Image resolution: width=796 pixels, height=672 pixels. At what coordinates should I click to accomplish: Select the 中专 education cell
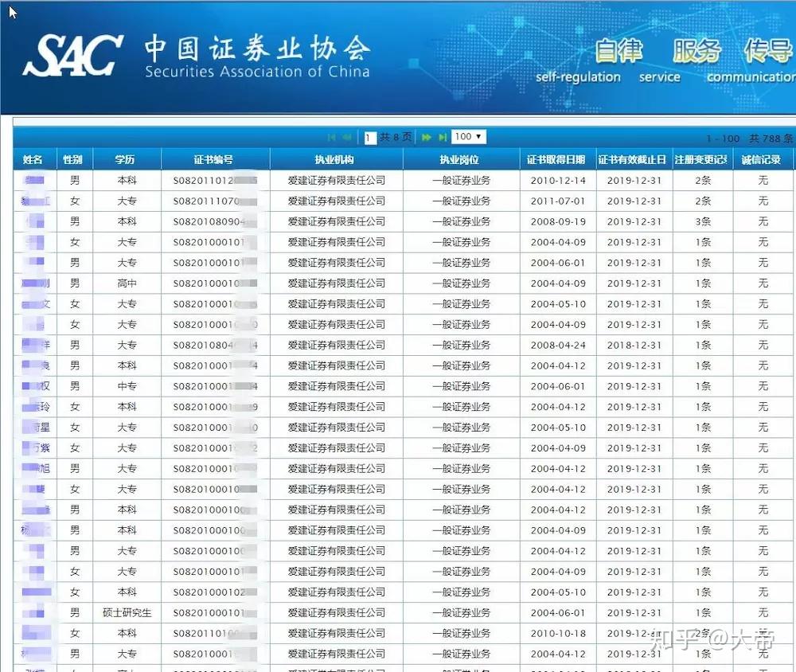(127, 386)
